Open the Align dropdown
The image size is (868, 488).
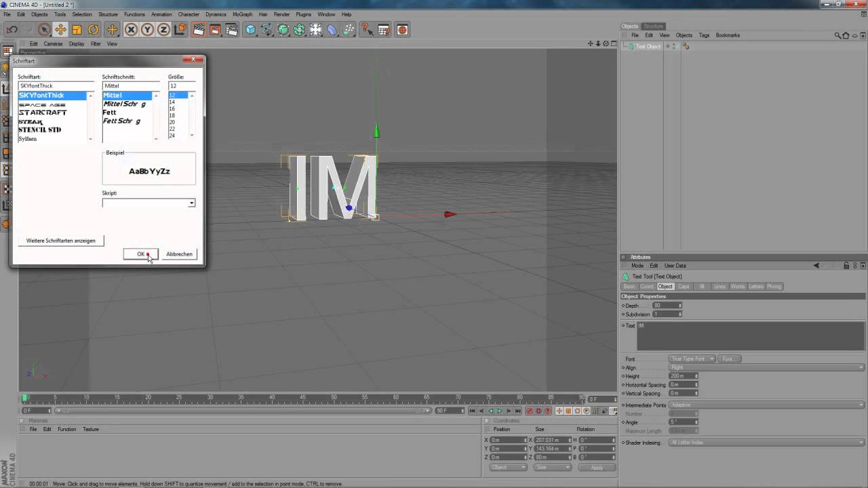pyautogui.click(x=767, y=367)
